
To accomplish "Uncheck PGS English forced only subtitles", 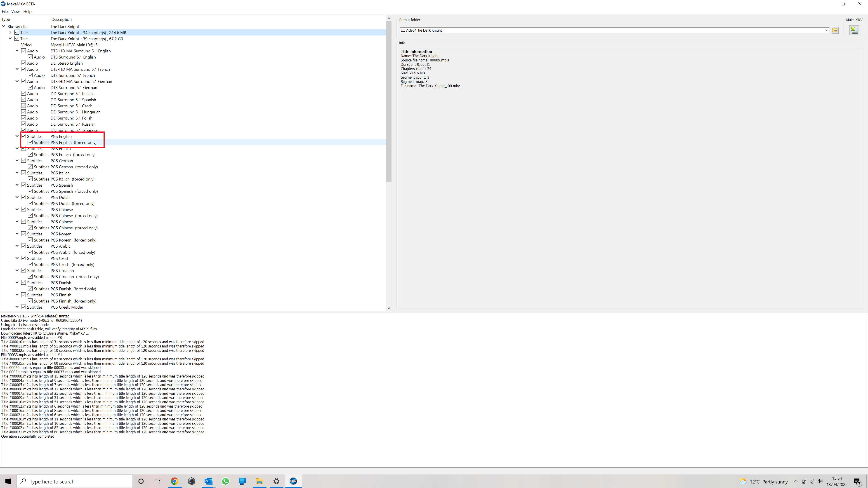I will (x=30, y=143).
